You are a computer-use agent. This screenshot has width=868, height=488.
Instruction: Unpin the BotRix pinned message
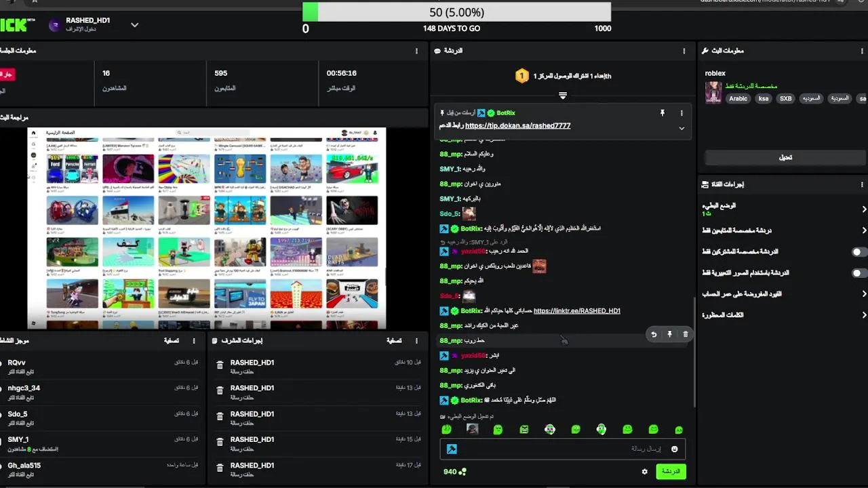point(663,113)
